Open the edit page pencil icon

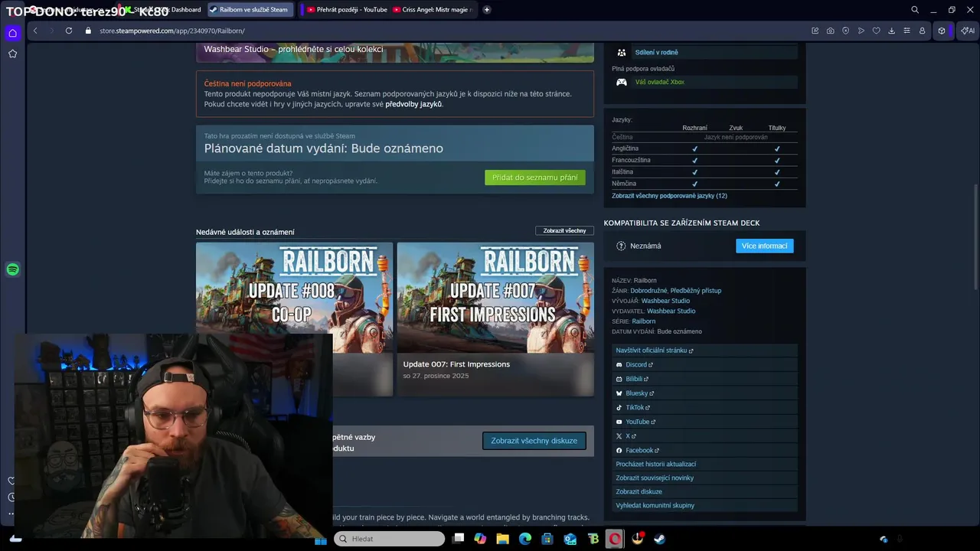coord(815,31)
